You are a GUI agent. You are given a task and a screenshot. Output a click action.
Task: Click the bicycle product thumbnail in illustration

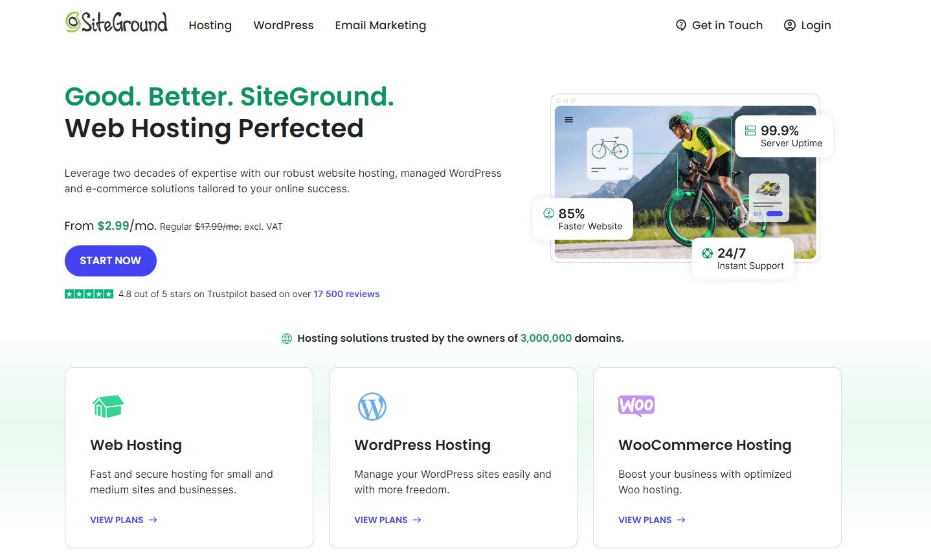point(609,153)
